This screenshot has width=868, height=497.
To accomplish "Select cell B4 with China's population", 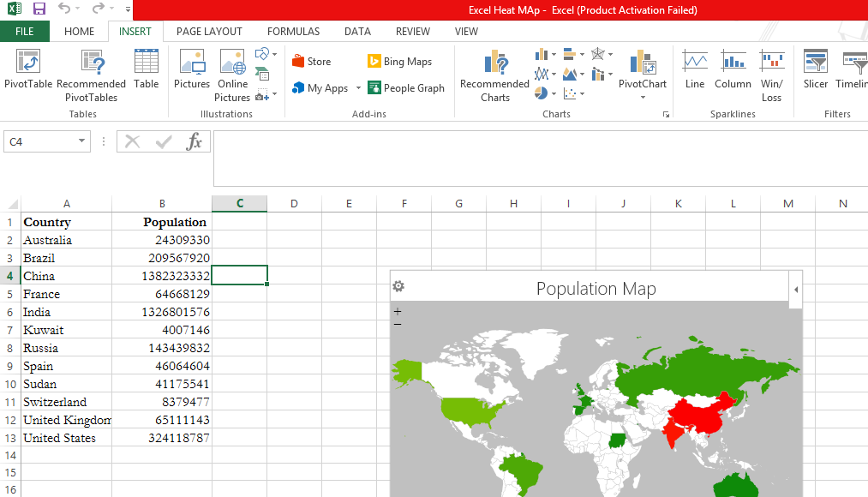I will 162,276.
